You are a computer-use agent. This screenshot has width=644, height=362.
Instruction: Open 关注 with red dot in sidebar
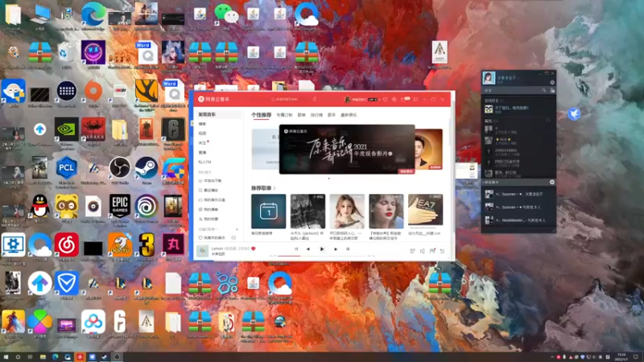coord(204,143)
